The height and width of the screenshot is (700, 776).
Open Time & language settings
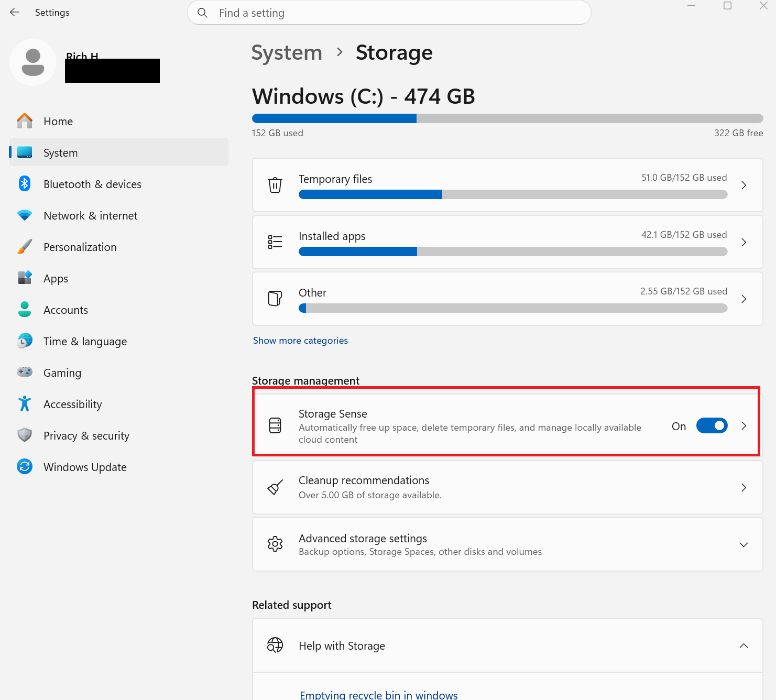pos(119,341)
